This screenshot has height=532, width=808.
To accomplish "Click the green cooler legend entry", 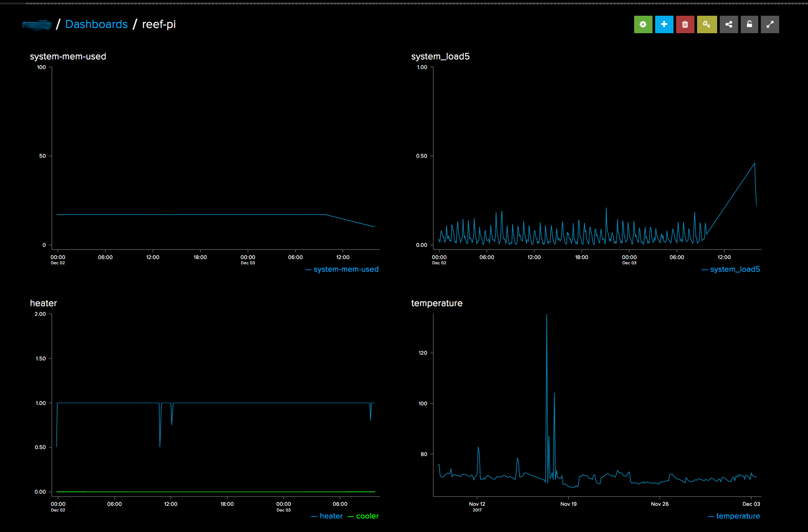I will click(x=363, y=516).
